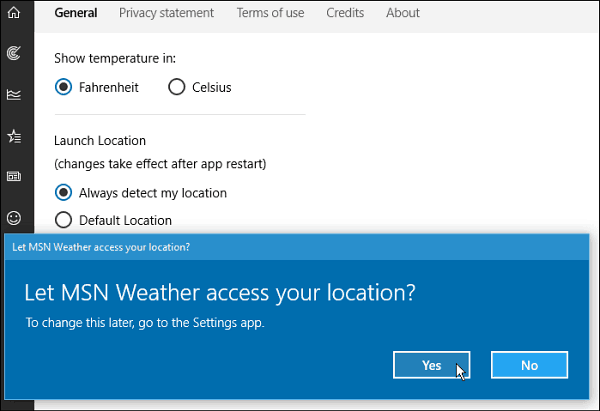Click Yes to allow location access
Screen dimensions: 600x411
pos(431,365)
